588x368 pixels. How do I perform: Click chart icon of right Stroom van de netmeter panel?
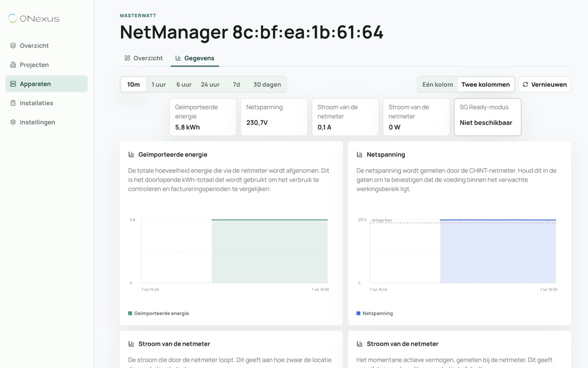[360, 344]
